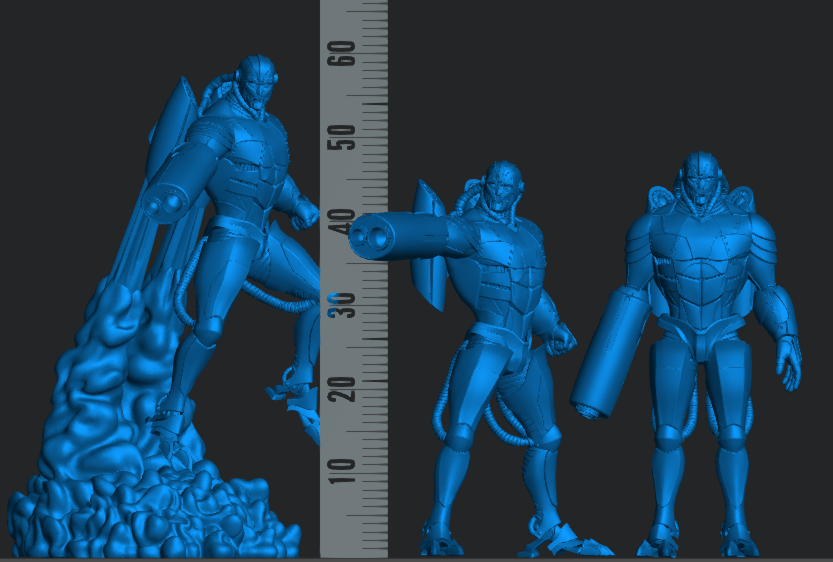Click the double-barrel cannon of the middle robot

(398, 235)
